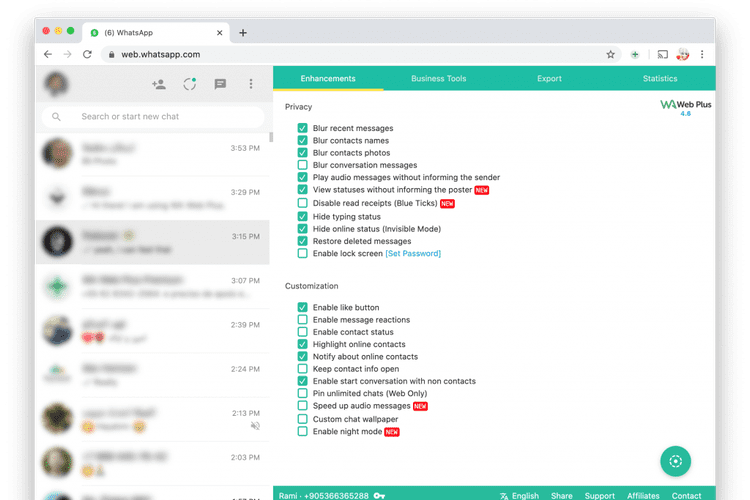This screenshot has width=750, height=500.
Task: Open the English language selector
Action: pos(518,495)
